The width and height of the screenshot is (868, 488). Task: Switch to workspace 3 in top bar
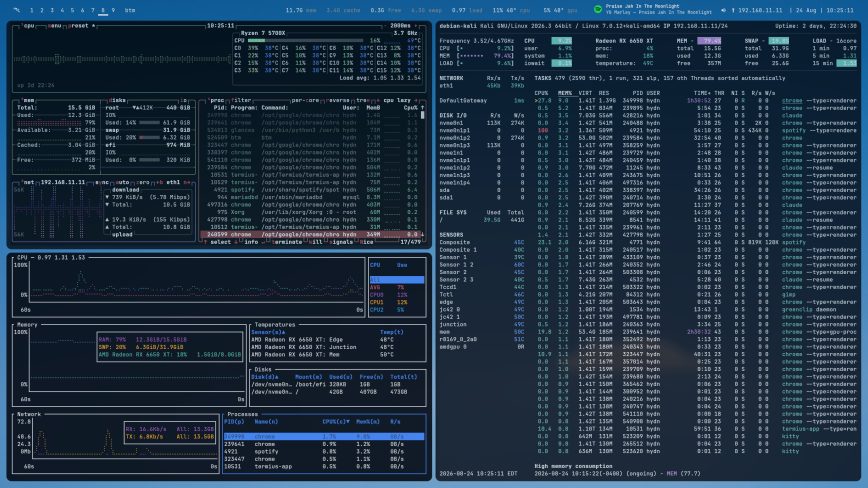52,10
